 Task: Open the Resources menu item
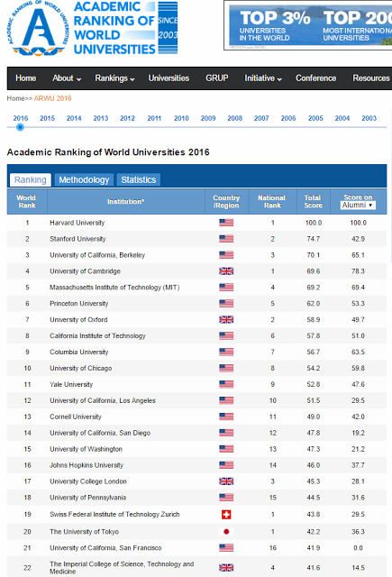coord(371,78)
